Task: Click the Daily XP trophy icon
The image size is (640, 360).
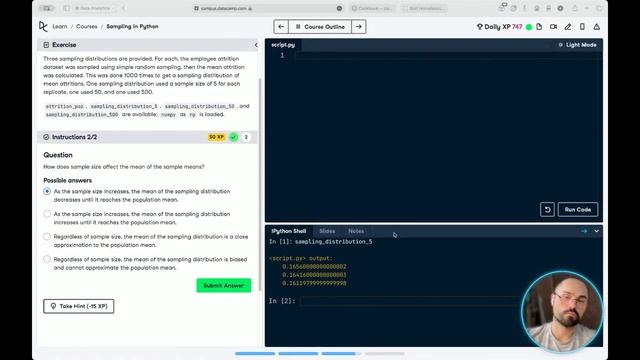Action: tap(480, 27)
